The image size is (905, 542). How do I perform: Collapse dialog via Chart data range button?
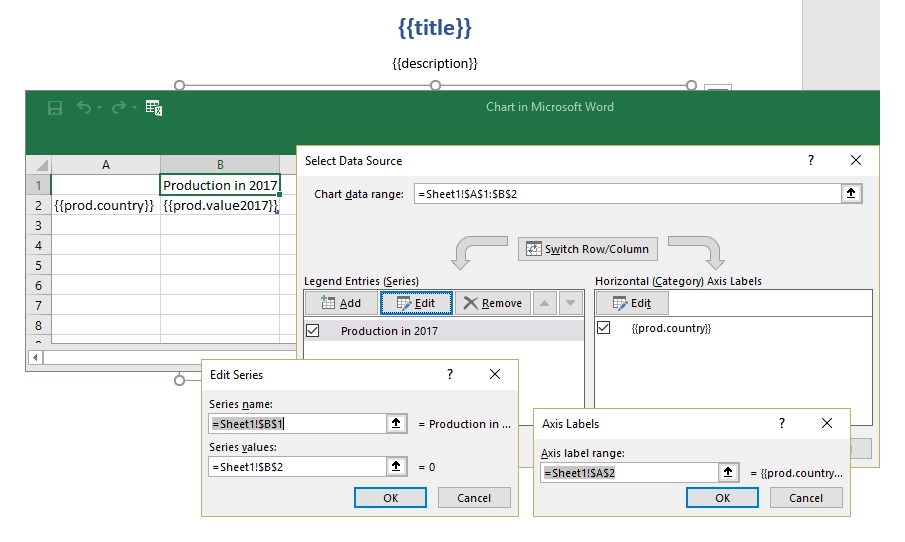tap(851, 194)
